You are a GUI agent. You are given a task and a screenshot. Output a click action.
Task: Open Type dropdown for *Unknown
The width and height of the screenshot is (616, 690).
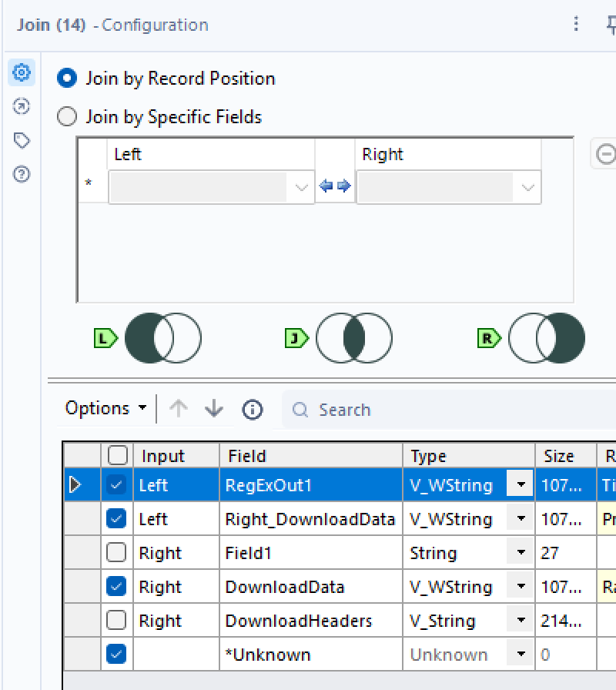click(521, 655)
